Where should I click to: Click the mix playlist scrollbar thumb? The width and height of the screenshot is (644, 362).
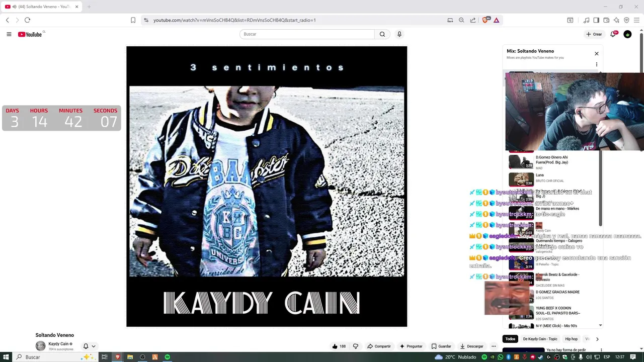tap(601, 189)
